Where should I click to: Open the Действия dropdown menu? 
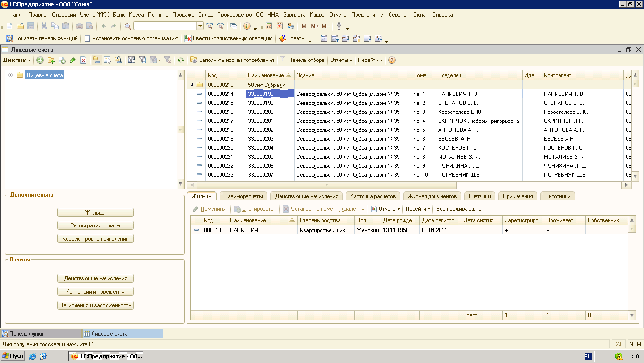(17, 60)
